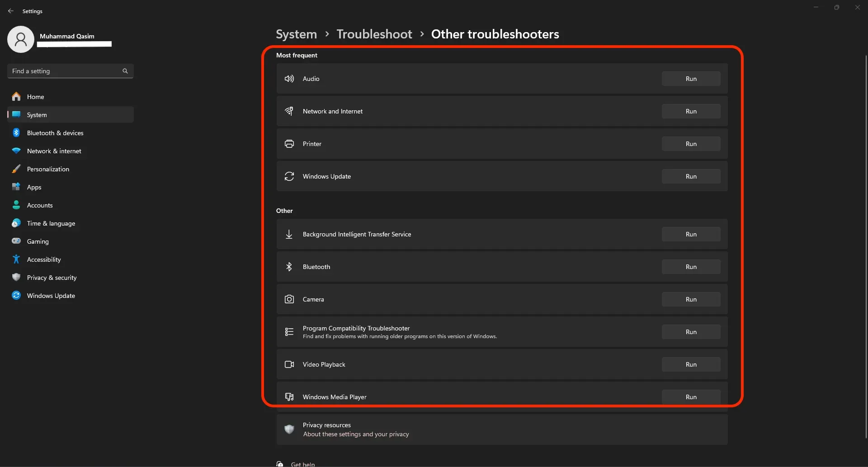Open Windows Update in the sidebar

pyautogui.click(x=71, y=295)
